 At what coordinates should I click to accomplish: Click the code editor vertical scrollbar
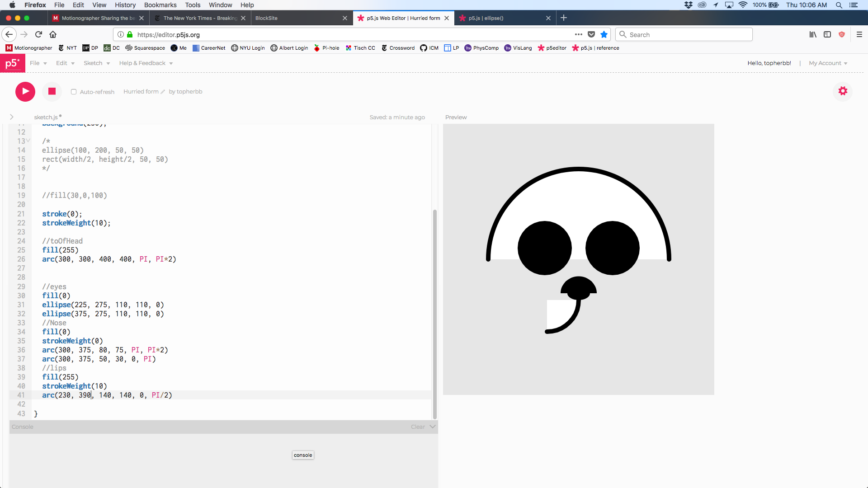coord(435,314)
